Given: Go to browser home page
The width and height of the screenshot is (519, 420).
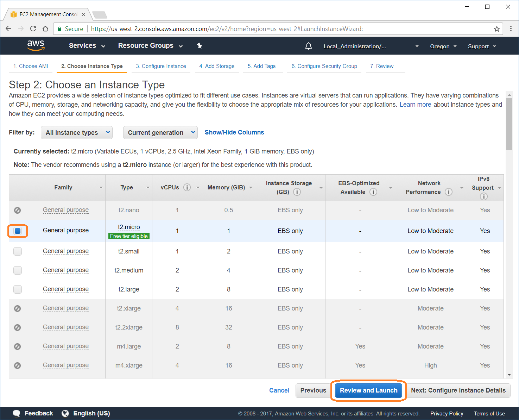Looking at the screenshot, I should click(x=45, y=29).
